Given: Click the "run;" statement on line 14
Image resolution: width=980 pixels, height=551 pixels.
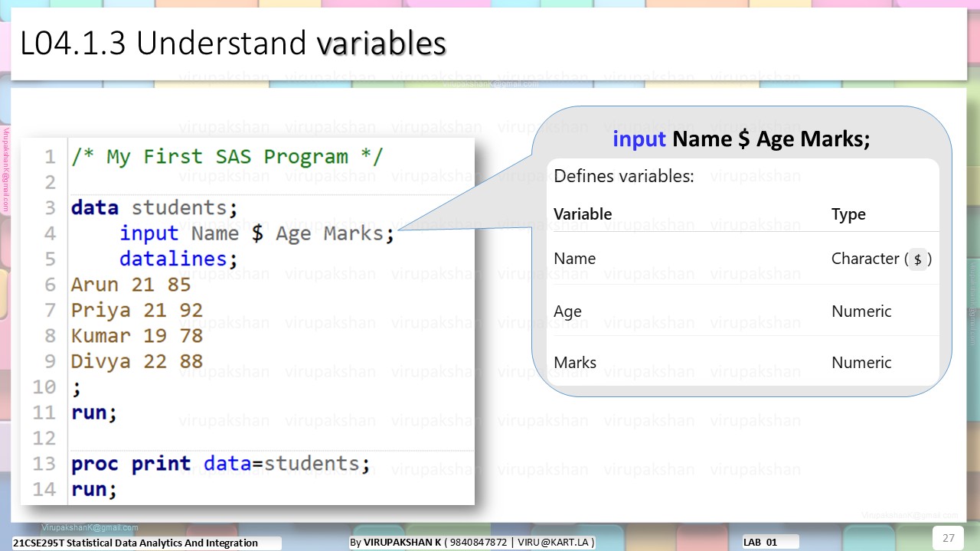Looking at the screenshot, I should (x=94, y=490).
